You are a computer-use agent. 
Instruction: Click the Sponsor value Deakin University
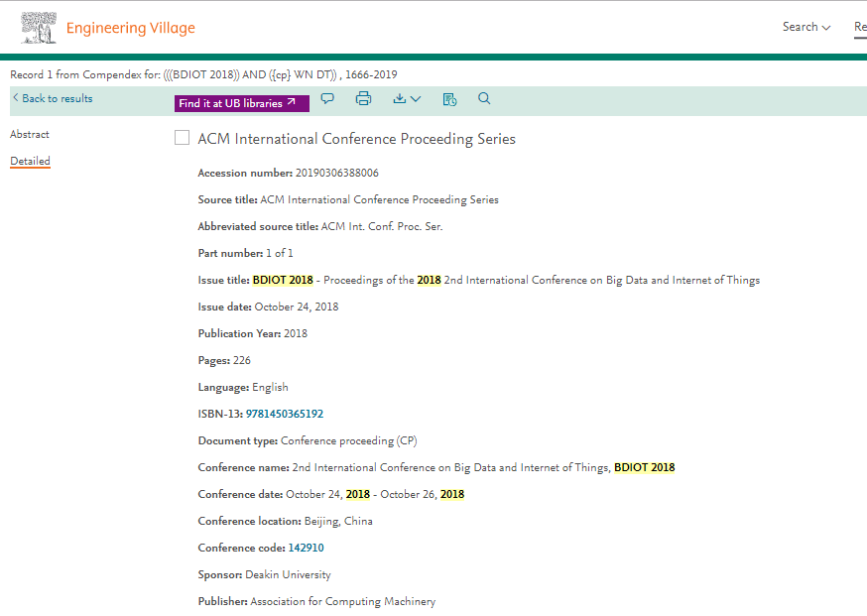pyautogui.click(x=288, y=574)
